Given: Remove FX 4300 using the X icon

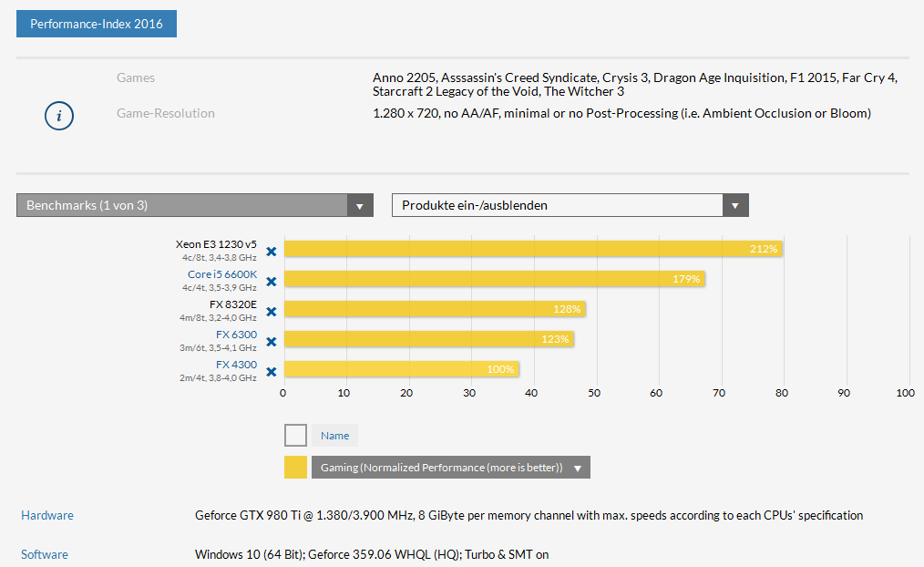Looking at the screenshot, I should pyautogui.click(x=271, y=372).
